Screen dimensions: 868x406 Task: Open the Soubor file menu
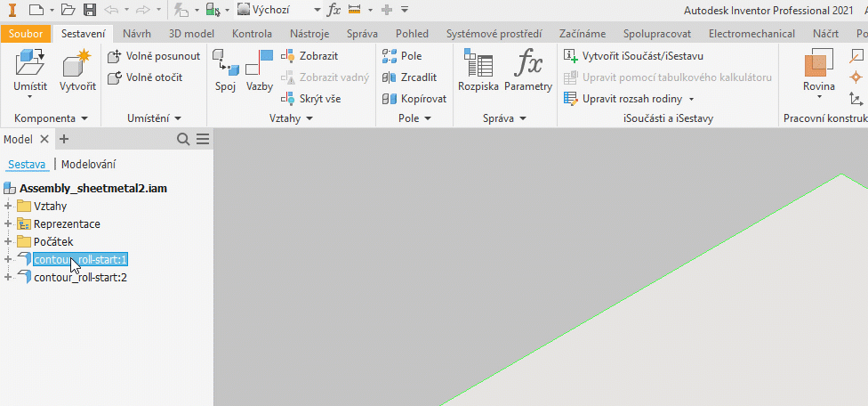tap(26, 34)
